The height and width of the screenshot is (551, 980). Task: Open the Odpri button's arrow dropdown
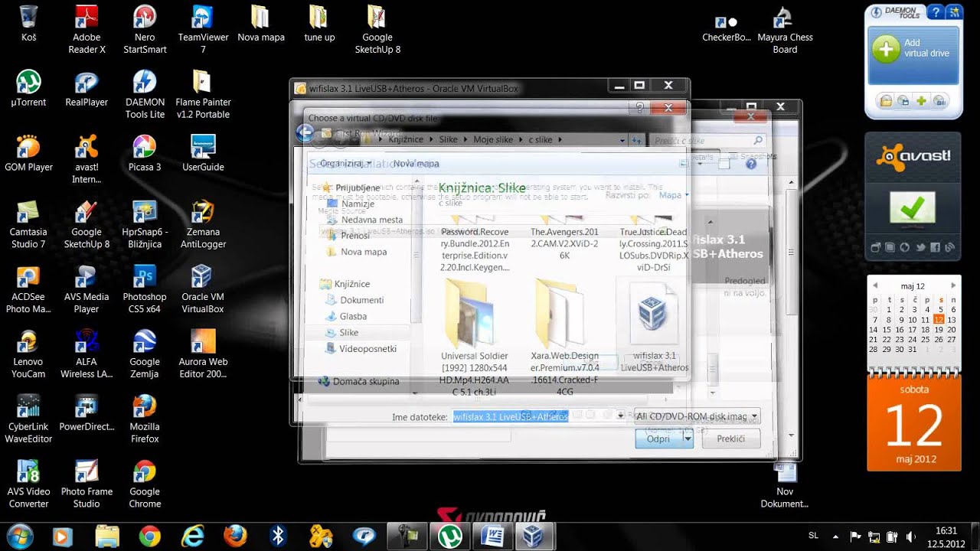687,439
